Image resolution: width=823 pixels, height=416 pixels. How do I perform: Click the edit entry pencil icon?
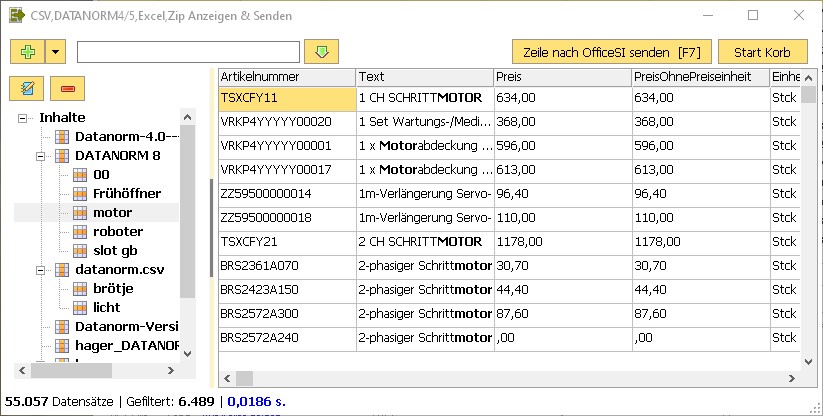coord(26,89)
